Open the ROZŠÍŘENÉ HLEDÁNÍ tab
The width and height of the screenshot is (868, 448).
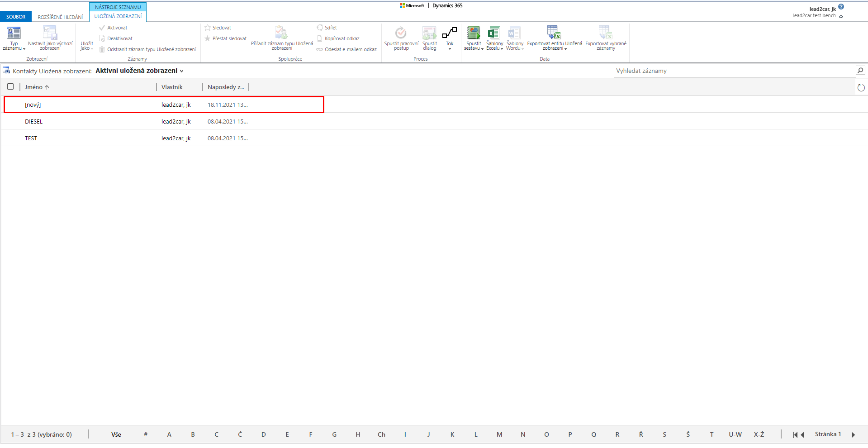pyautogui.click(x=60, y=17)
